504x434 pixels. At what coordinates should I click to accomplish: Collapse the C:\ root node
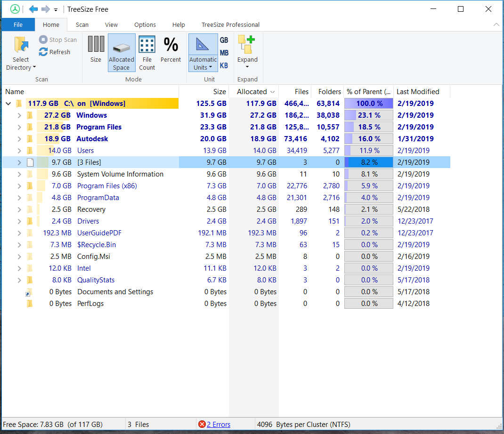click(8, 104)
